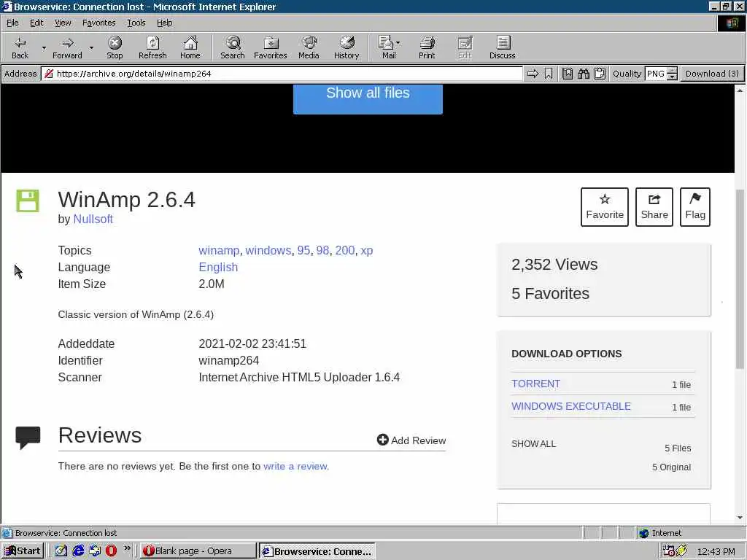The image size is (747, 560).
Task: Click the Quality PNG value field
Action: click(656, 74)
